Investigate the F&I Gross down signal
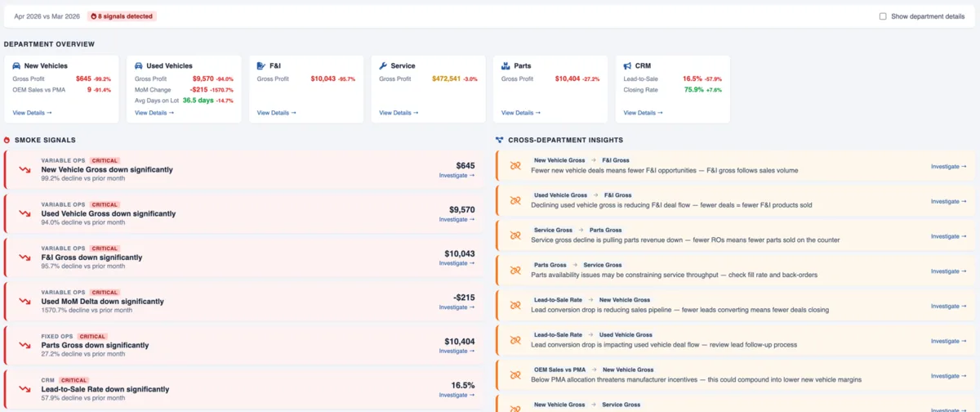 coord(456,263)
